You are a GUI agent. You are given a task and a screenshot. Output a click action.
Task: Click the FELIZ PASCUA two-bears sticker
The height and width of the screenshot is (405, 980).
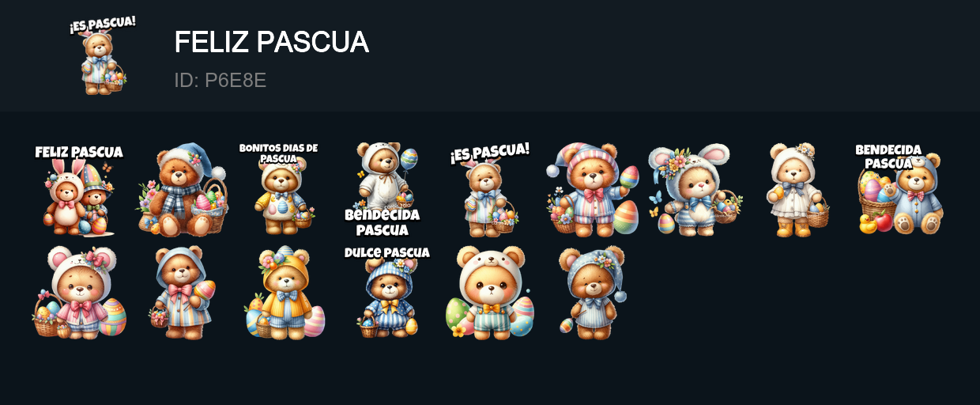click(79, 190)
